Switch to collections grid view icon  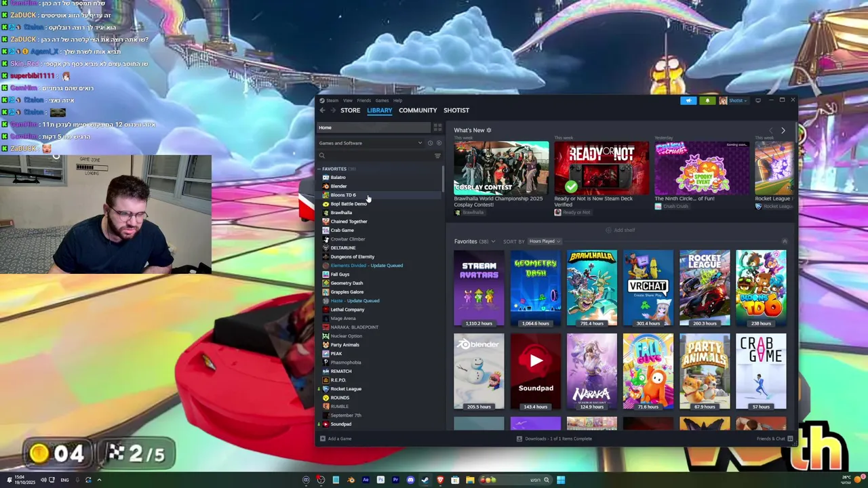coord(437,127)
